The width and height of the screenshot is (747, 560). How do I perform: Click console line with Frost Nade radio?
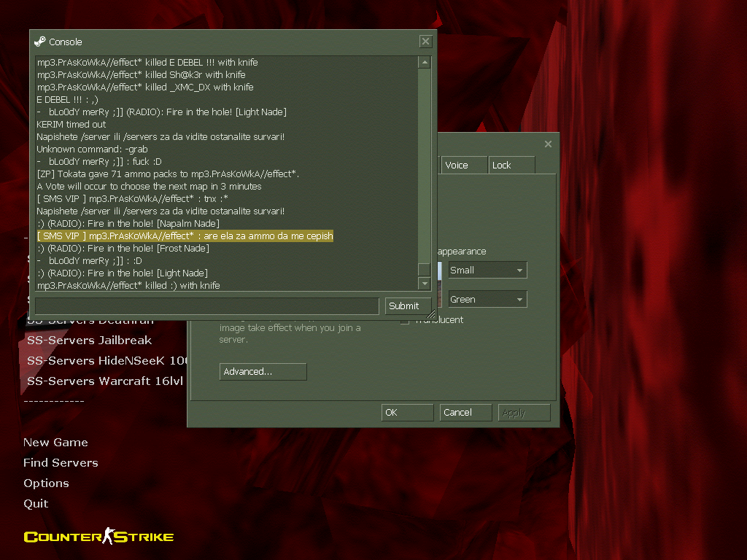pos(123,248)
